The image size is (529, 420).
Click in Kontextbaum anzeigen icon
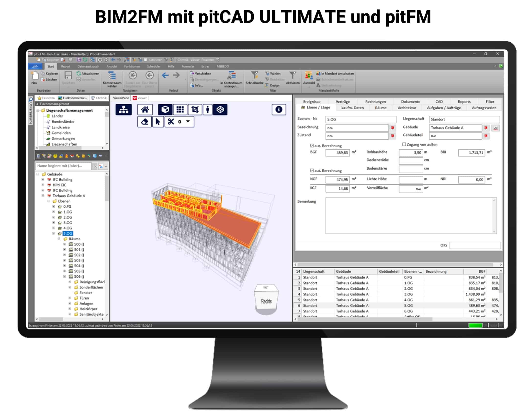[231, 76]
